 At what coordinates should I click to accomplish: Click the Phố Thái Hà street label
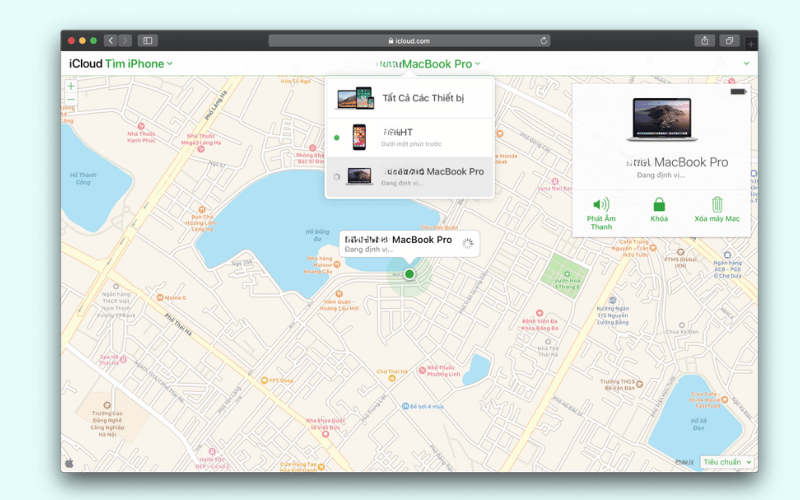click(x=179, y=324)
